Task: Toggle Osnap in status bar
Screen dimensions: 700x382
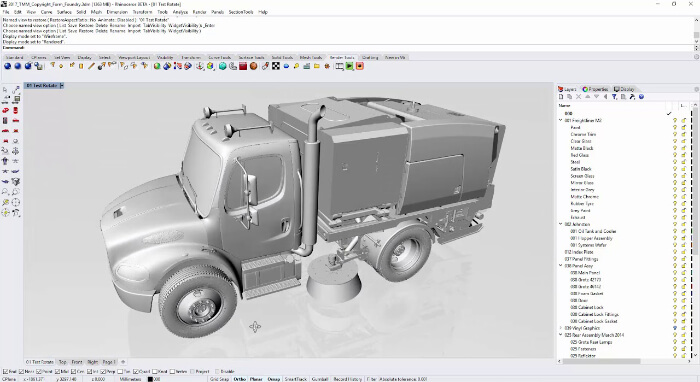Action: 274,379
